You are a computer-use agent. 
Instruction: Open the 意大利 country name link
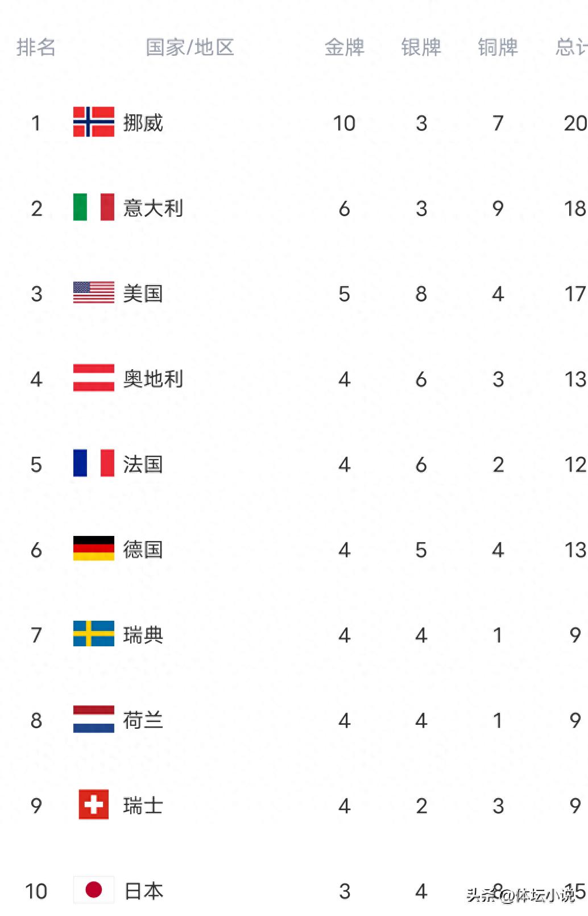153,208
